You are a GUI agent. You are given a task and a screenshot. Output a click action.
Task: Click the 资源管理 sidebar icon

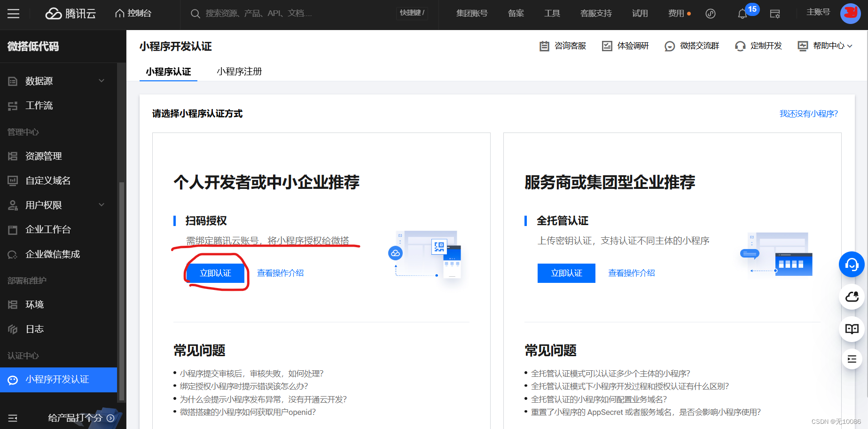pyautogui.click(x=13, y=156)
